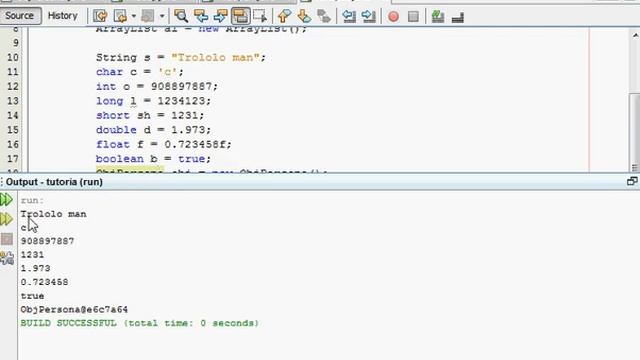Click the Output settings wrench icon
This screenshot has width=640, height=360.
click(x=7, y=258)
